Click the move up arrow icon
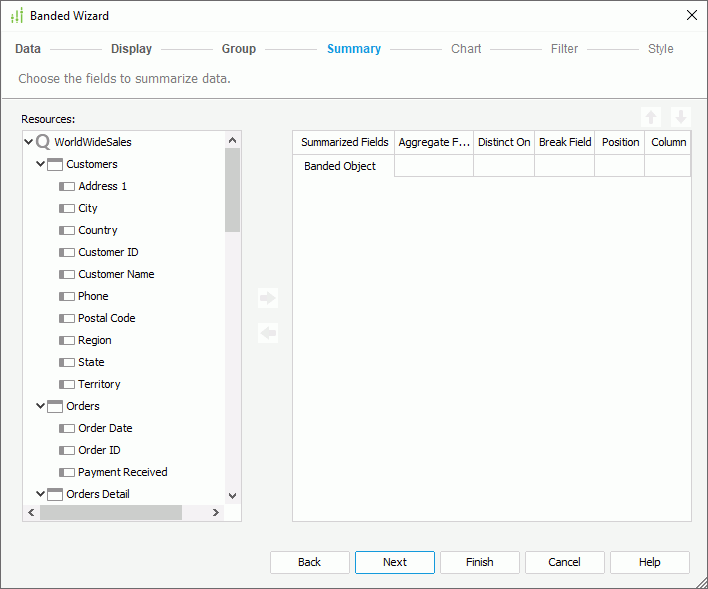Screen dimensions: 708x589 pyautogui.click(x=652, y=117)
